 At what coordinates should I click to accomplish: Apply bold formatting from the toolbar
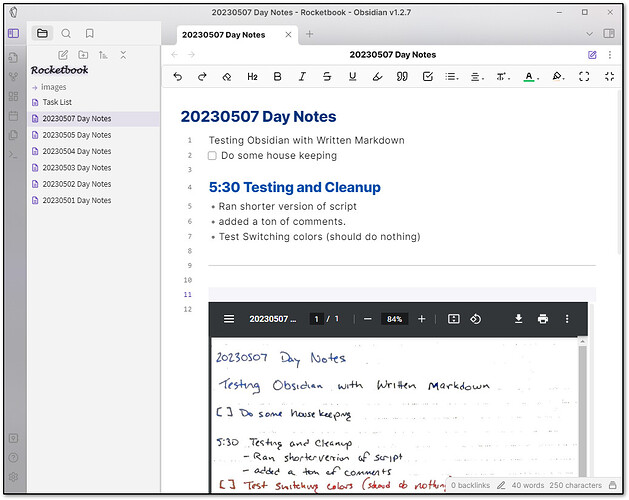point(277,76)
